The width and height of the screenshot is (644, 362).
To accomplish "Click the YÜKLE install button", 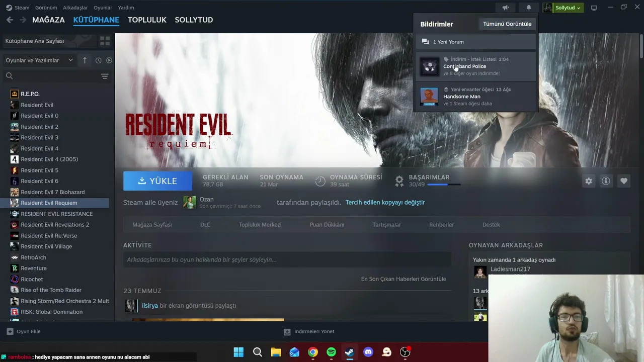I will point(157,181).
